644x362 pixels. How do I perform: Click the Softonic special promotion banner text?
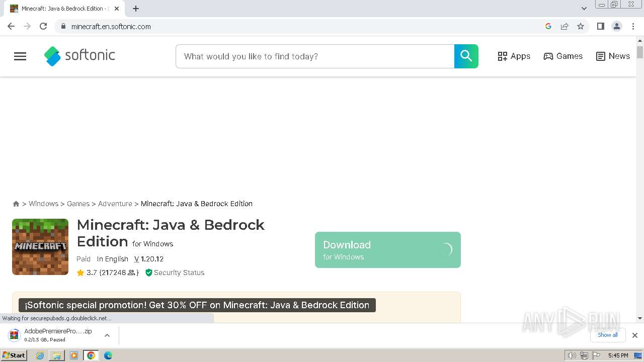197,305
